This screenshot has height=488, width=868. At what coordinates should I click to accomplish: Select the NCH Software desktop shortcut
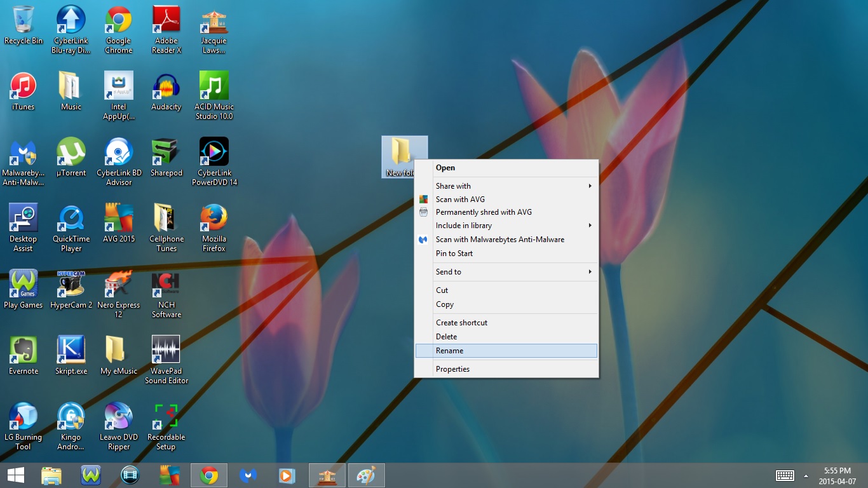coord(166,294)
